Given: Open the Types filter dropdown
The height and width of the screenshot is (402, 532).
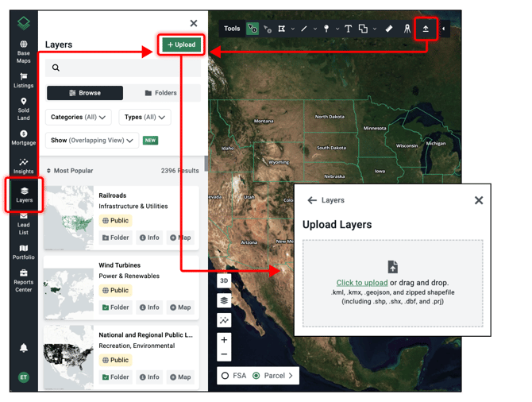Looking at the screenshot, I should pos(145,117).
